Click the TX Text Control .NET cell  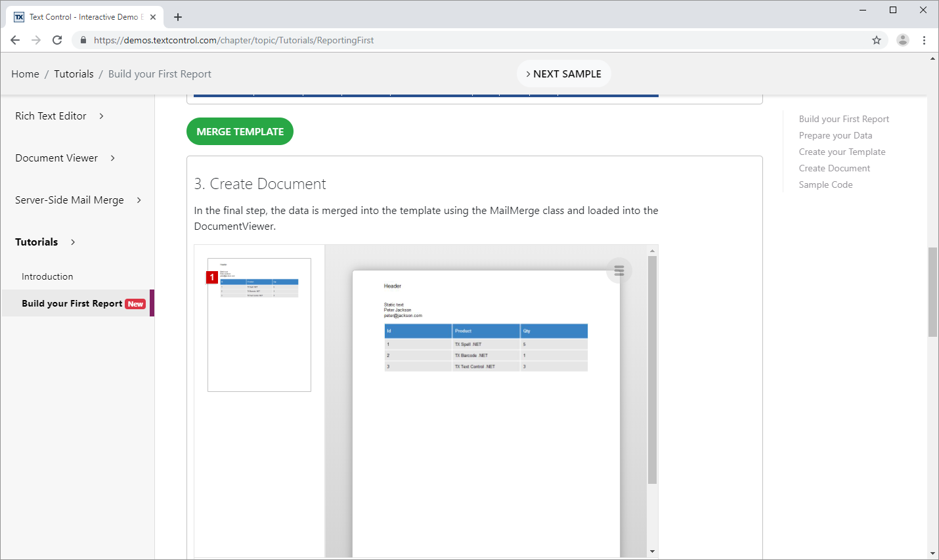[486, 366]
